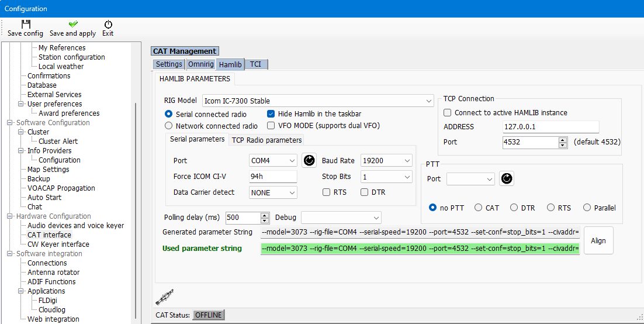Screen dimensions: 644x324
Task: Refresh the serial Port list next to COM4
Action: tap(309, 160)
